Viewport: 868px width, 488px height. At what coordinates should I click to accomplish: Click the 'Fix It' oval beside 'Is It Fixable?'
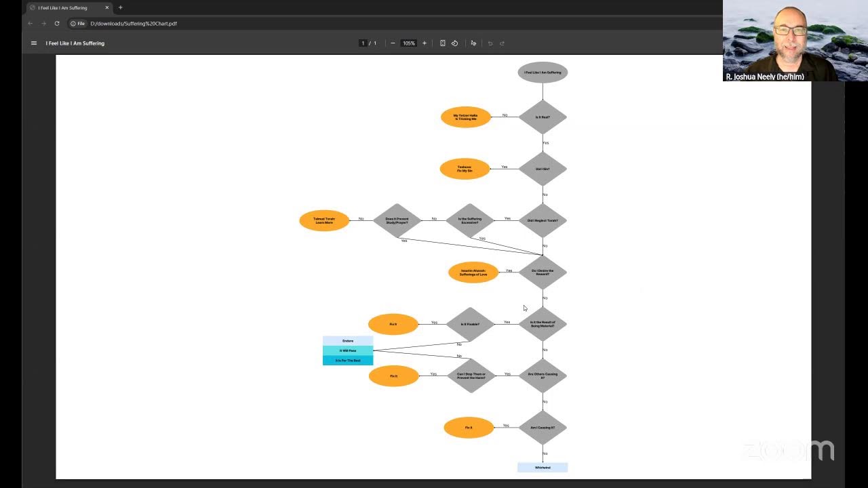(393, 324)
